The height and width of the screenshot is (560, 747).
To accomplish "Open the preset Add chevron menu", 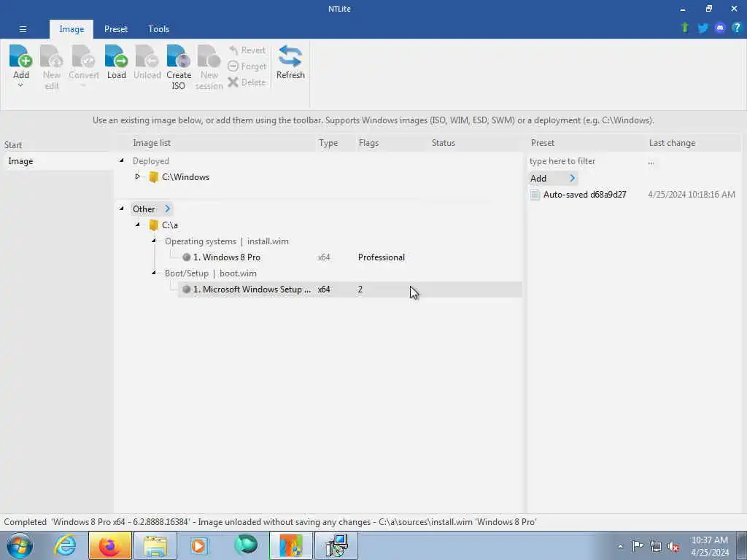I will pyautogui.click(x=572, y=178).
